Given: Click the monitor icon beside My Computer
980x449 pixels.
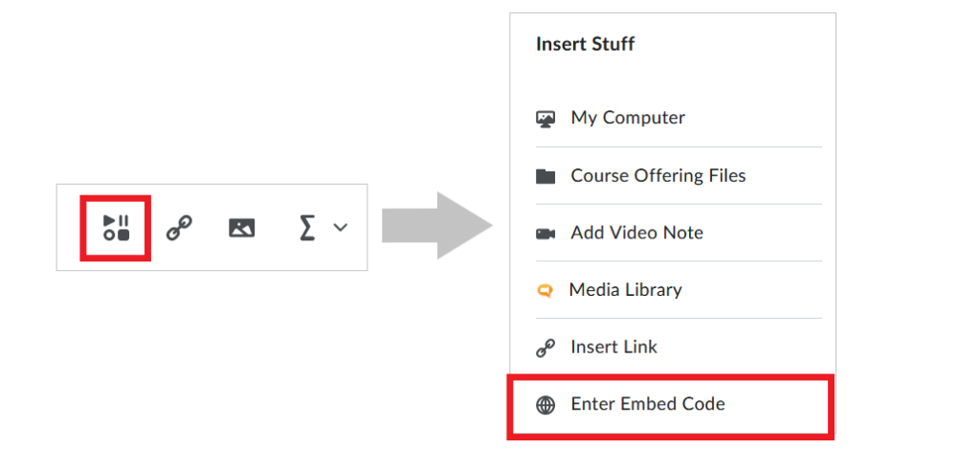Looking at the screenshot, I should 546,118.
